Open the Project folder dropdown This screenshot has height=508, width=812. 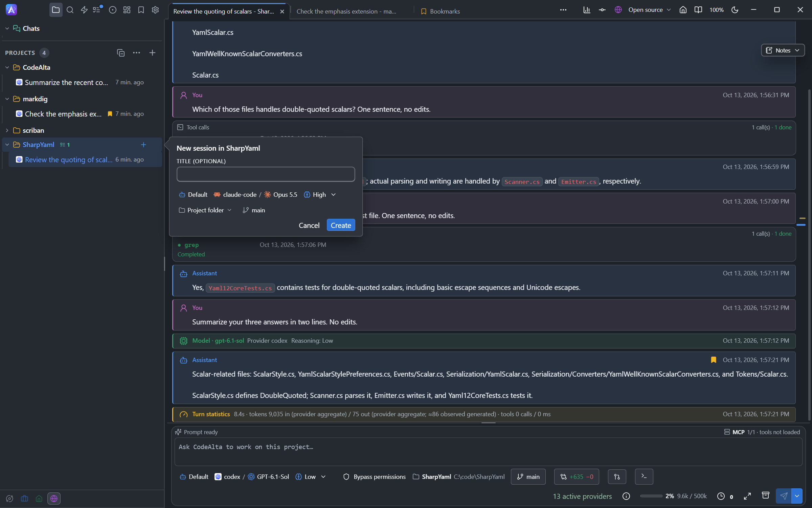click(x=205, y=210)
